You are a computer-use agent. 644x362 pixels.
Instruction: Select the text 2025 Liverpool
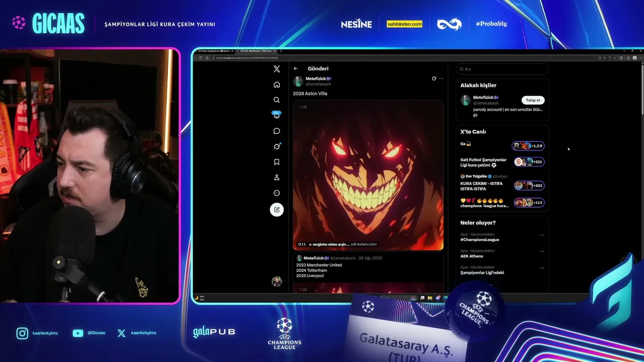coord(311,276)
